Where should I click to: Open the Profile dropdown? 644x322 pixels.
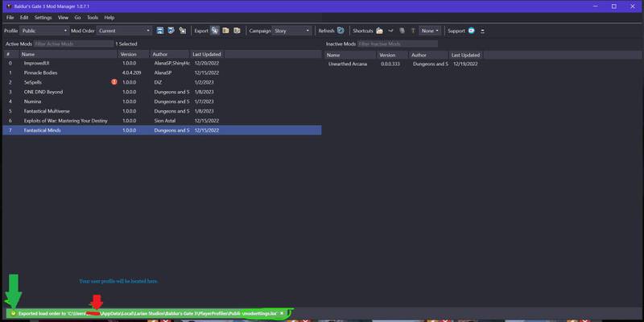[45, 31]
